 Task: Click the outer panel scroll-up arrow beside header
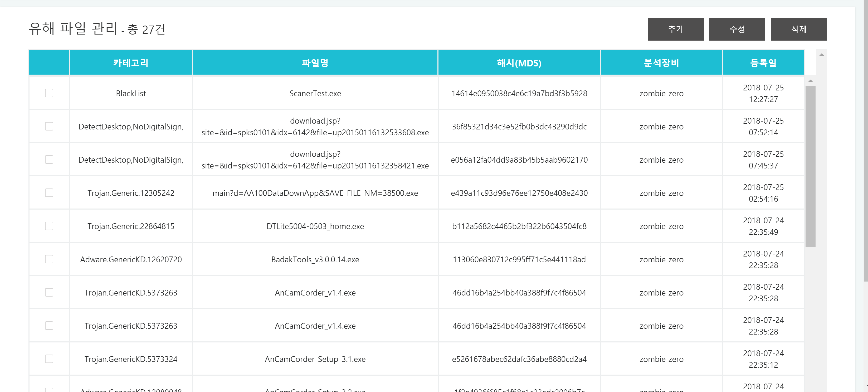(x=822, y=55)
